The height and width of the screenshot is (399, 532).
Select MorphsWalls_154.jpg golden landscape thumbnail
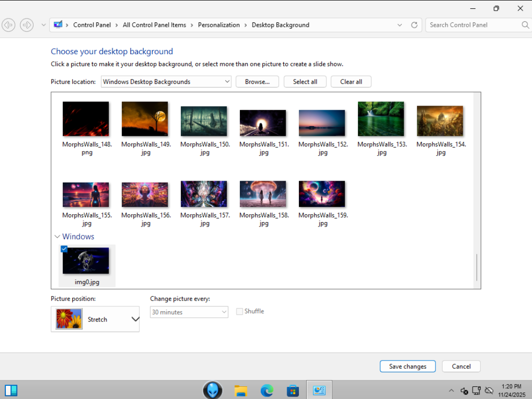440,121
